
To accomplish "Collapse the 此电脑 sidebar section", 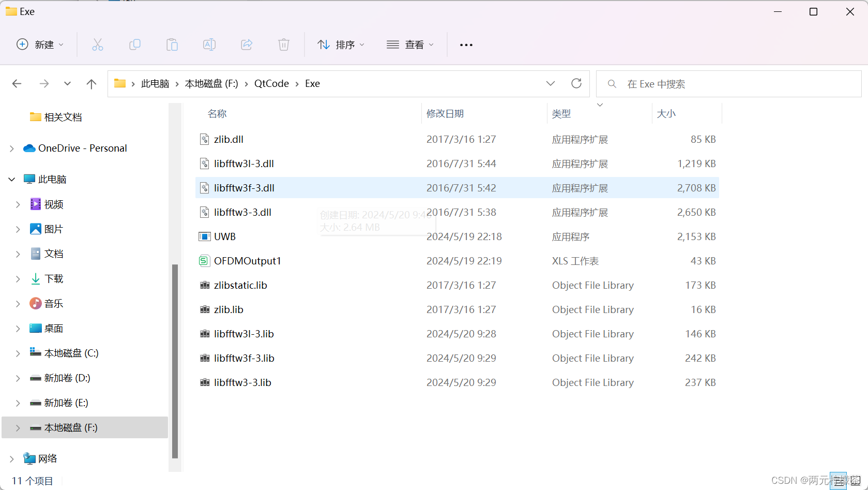I will (x=11, y=179).
